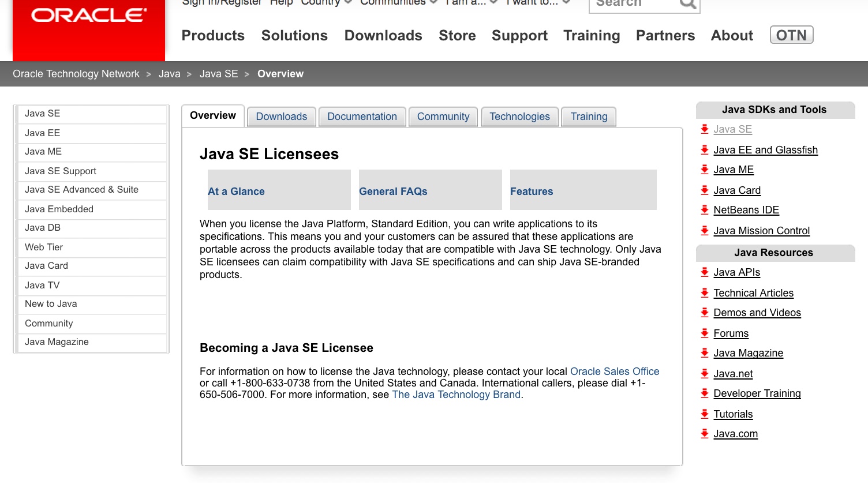Screen dimensions: 868x488
Task: Follow The Java Technology Brand link
Action: (x=456, y=395)
